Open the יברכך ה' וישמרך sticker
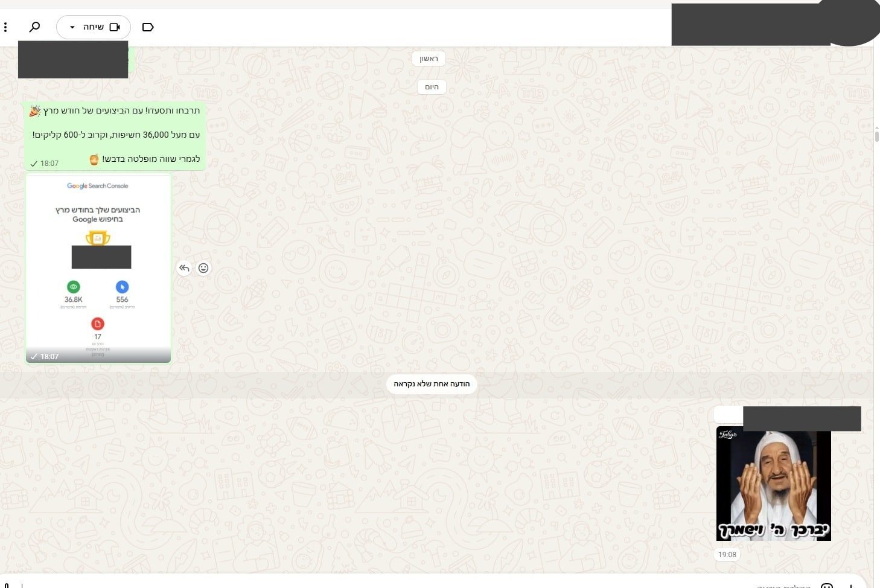This screenshot has height=588, width=880. pyautogui.click(x=774, y=484)
